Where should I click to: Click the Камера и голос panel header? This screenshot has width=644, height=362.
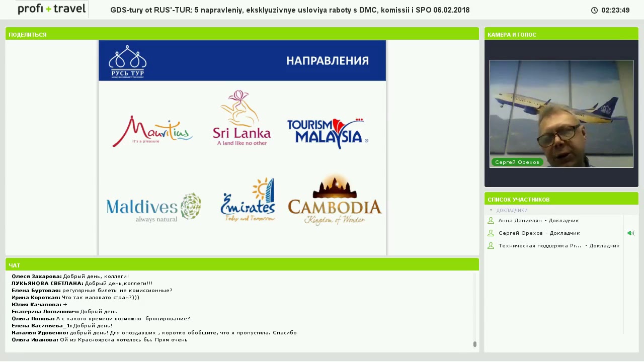(561, 34)
